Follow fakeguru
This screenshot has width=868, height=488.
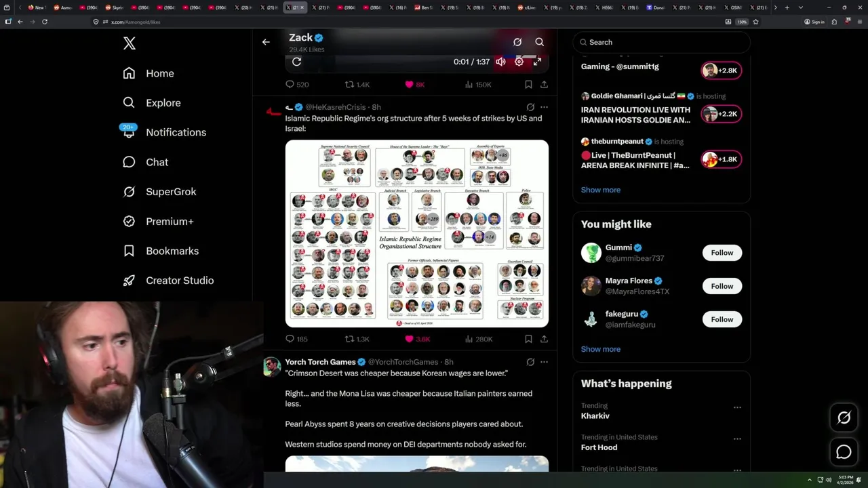722,319
